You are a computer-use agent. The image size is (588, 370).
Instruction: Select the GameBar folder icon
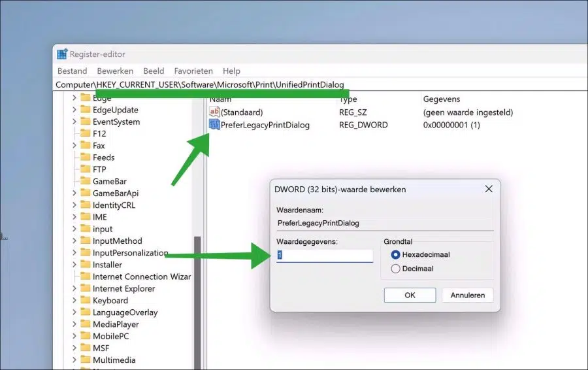coord(86,181)
